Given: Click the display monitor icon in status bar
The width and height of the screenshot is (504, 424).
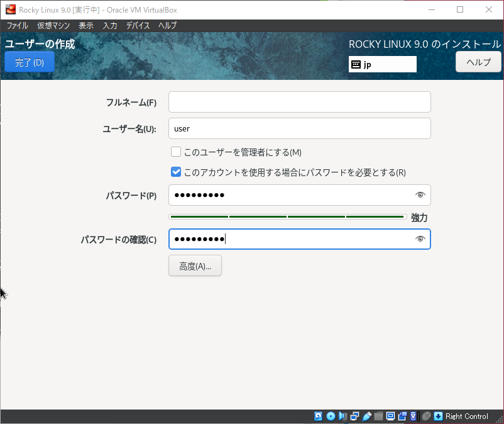Looking at the screenshot, I should click(x=390, y=416).
